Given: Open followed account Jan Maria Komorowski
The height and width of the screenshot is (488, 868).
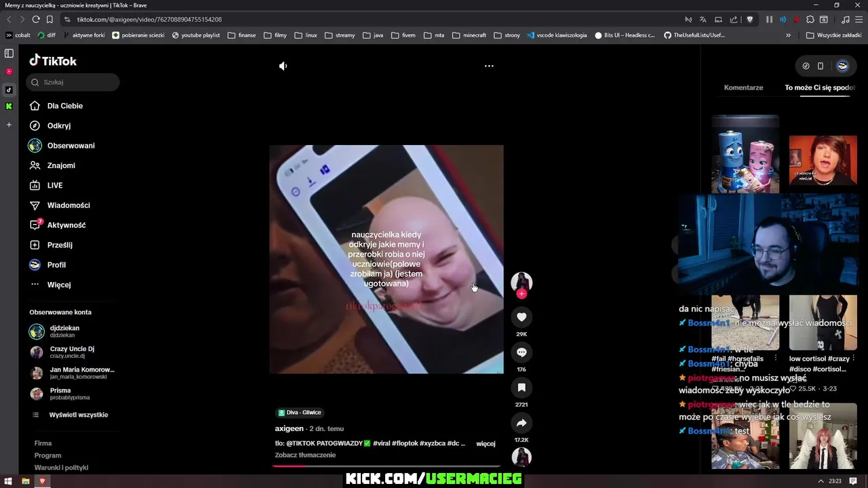Looking at the screenshot, I should (82, 373).
